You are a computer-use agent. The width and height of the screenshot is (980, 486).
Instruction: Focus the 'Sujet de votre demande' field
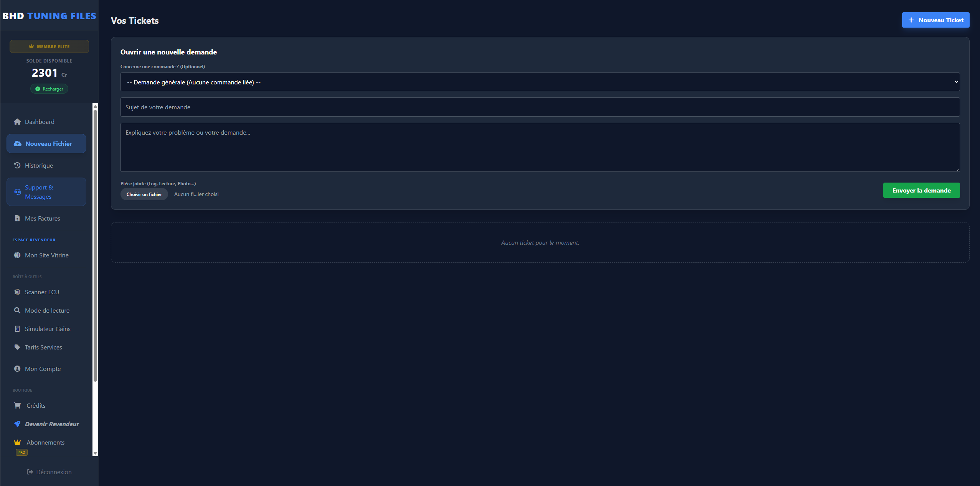coord(540,107)
